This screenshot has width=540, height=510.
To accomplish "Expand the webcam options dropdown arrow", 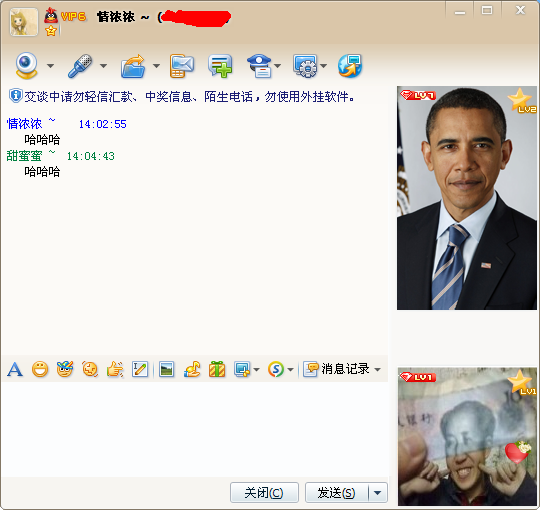I will 50,66.
